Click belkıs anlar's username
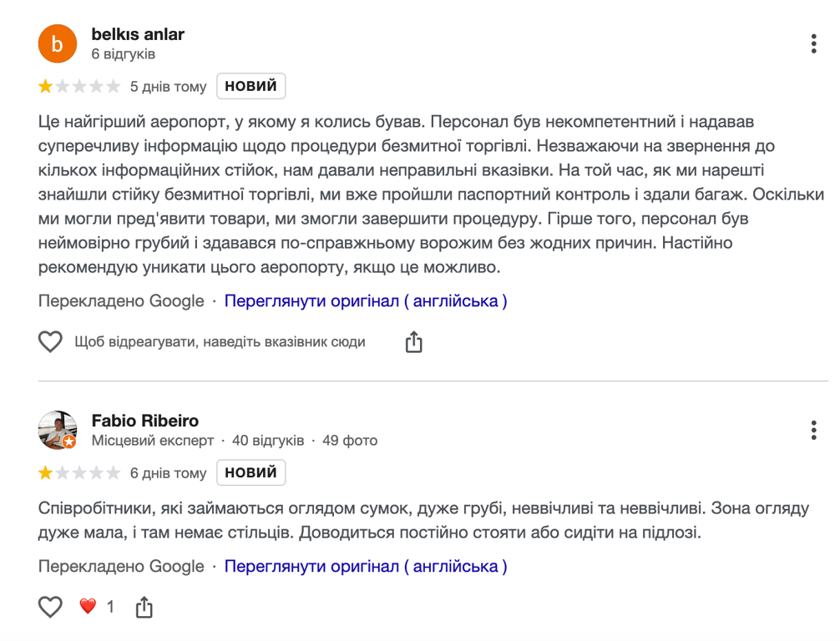Viewport: 840px width, 641px height. pyautogui.click(x=136, y=35)
